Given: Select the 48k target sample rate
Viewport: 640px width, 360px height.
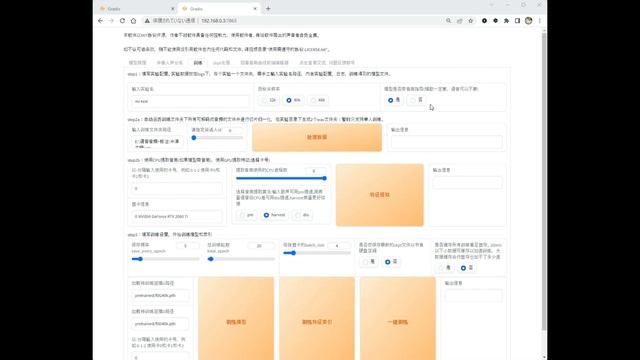Looking at the screenshot, I should [318, 100].
